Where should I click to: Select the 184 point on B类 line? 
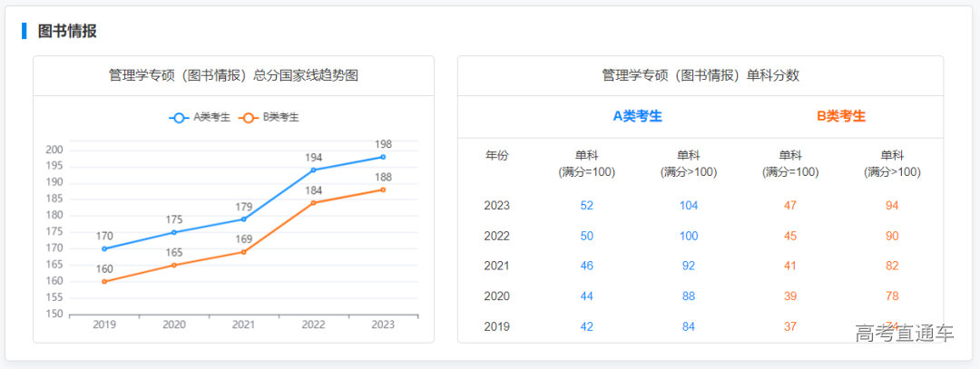point(313,202)
